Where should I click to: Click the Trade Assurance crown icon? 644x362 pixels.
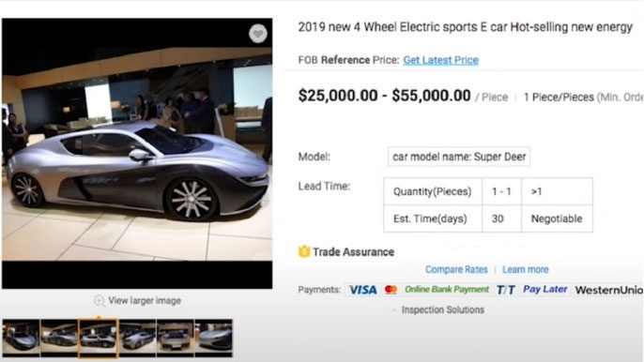pyautogui.click(x=304, y=251)
